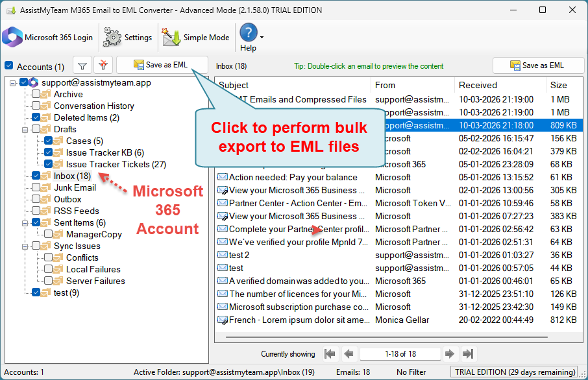Uncheck the Inbox (18) folder checkbox
Viewport: 588px width, 380px height.
[x=36, y=176]
